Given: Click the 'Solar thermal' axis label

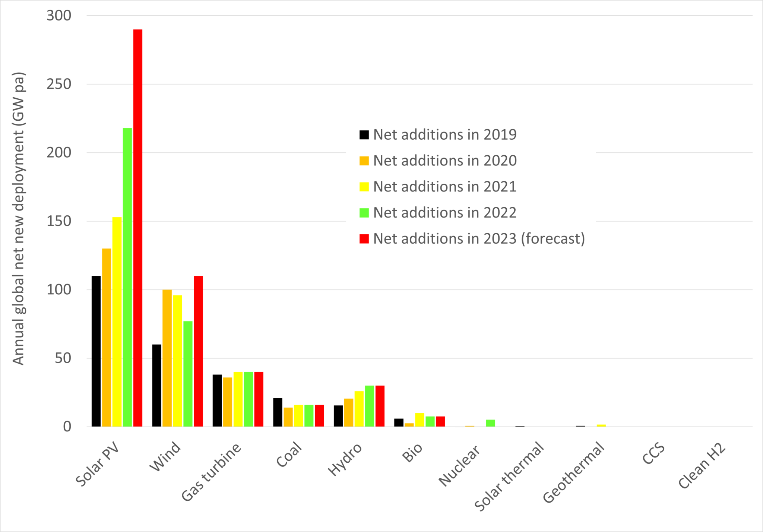Looking at the screenshot, I should coord(509,476).
